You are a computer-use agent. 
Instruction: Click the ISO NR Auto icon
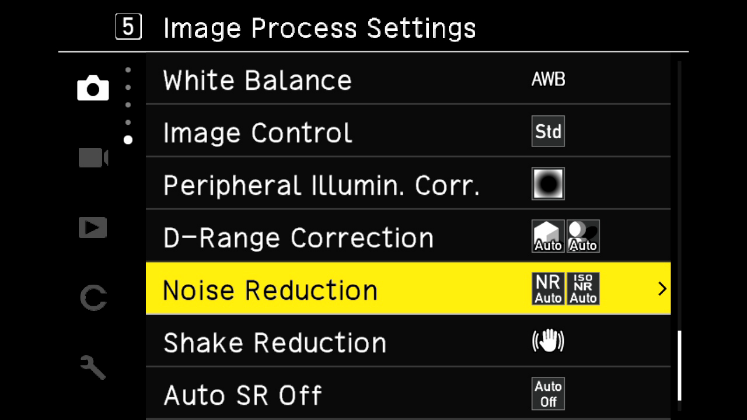(x=583, y=289)
